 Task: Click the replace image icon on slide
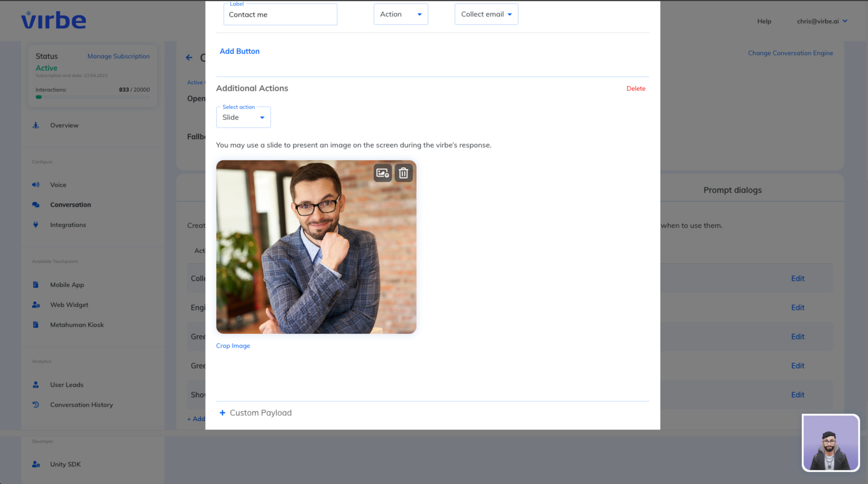383,173
